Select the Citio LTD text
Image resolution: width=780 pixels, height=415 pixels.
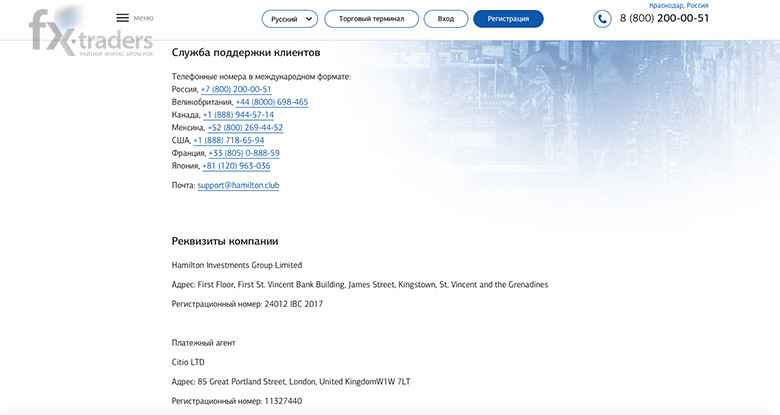188,362
